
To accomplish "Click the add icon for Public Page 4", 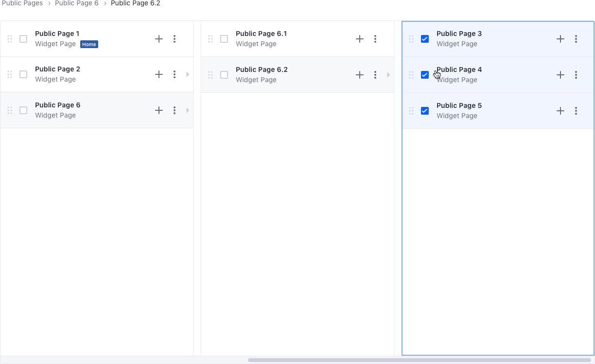I will coord(560,75).
